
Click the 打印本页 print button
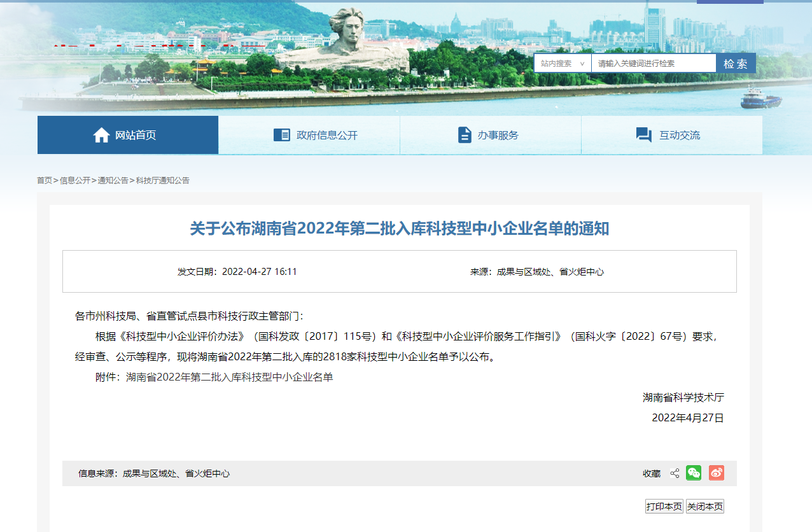pyautogui.click(x=664, y=507)
